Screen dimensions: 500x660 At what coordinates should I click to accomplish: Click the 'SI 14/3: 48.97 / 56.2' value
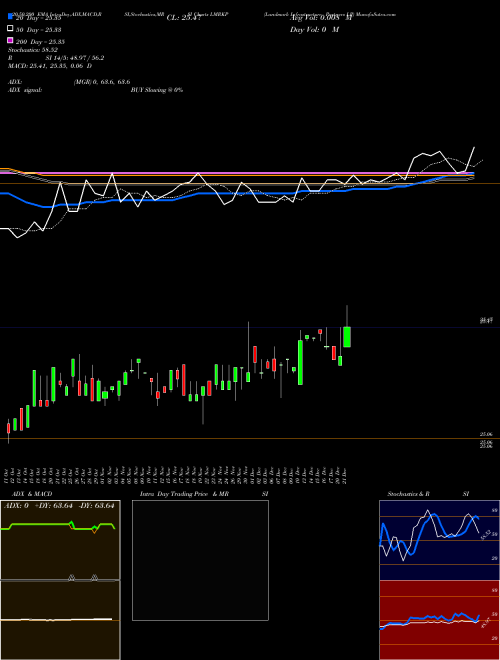74,58
